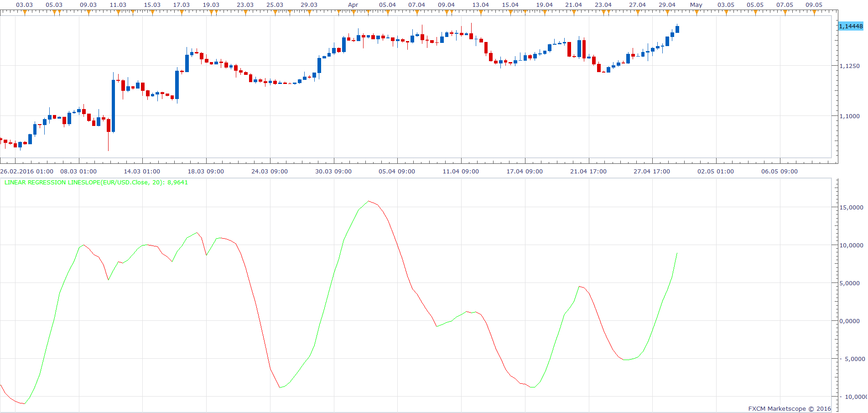Click the 19.03 top date label
The width and height of the screenshot is (868, 413).
[x=211, y=5]
